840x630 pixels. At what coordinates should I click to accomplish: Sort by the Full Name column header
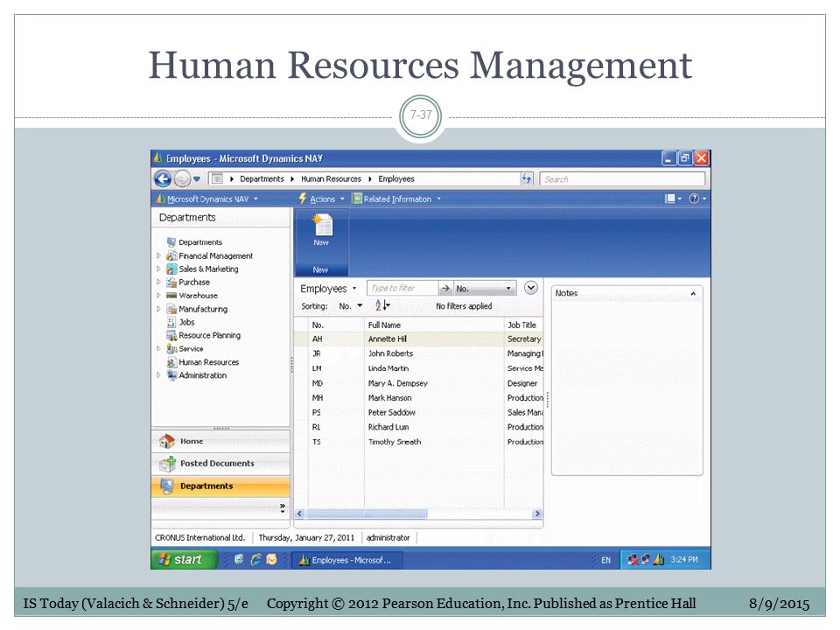pos(384,325)
